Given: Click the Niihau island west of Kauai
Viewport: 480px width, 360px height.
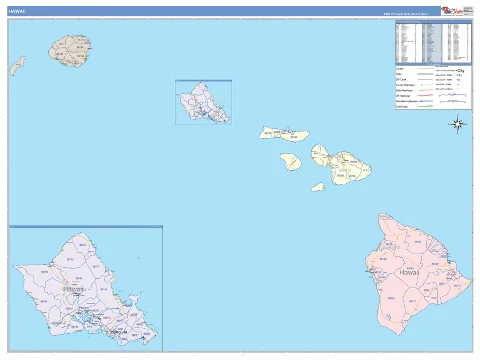Looking at the screenshot, I should 18,65.
